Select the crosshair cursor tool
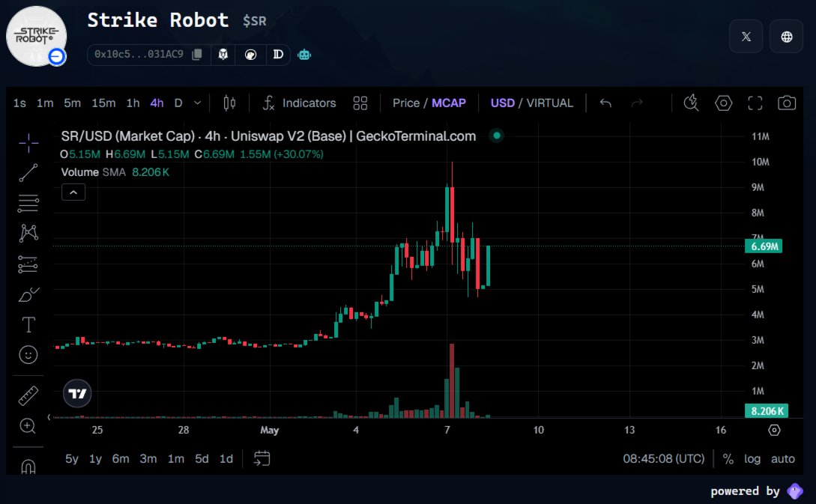 (28, 143)
